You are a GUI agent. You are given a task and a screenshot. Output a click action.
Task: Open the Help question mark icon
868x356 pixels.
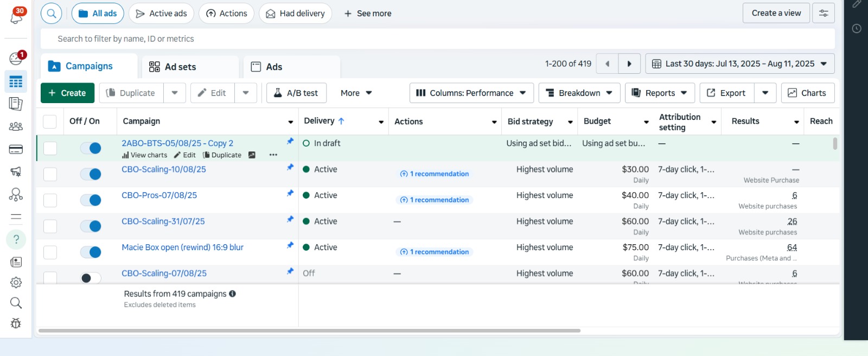click(16, 239)
